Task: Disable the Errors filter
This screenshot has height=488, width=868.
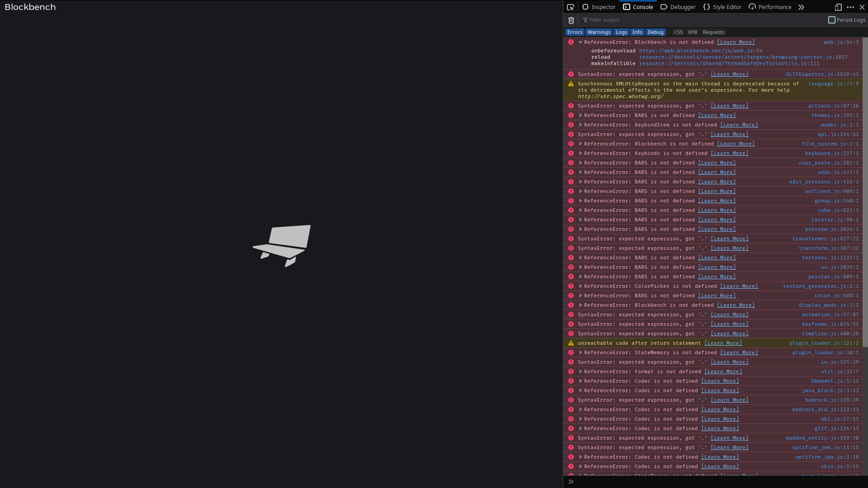Action: [574, 32]
